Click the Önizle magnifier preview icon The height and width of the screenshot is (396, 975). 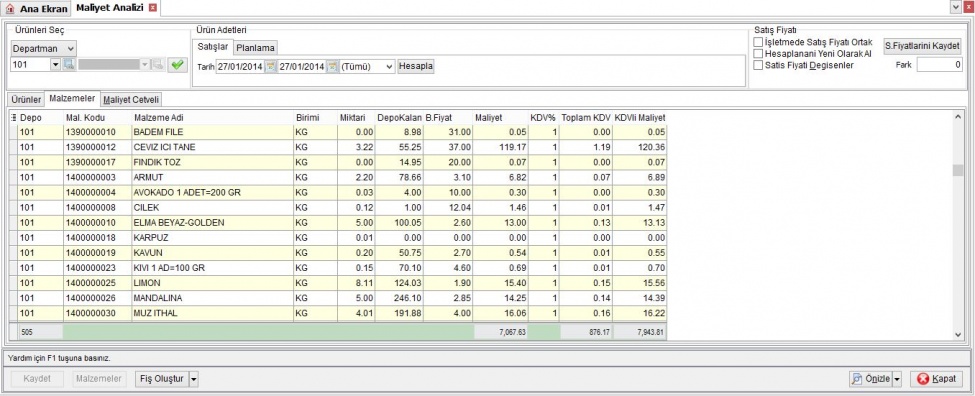857,379
